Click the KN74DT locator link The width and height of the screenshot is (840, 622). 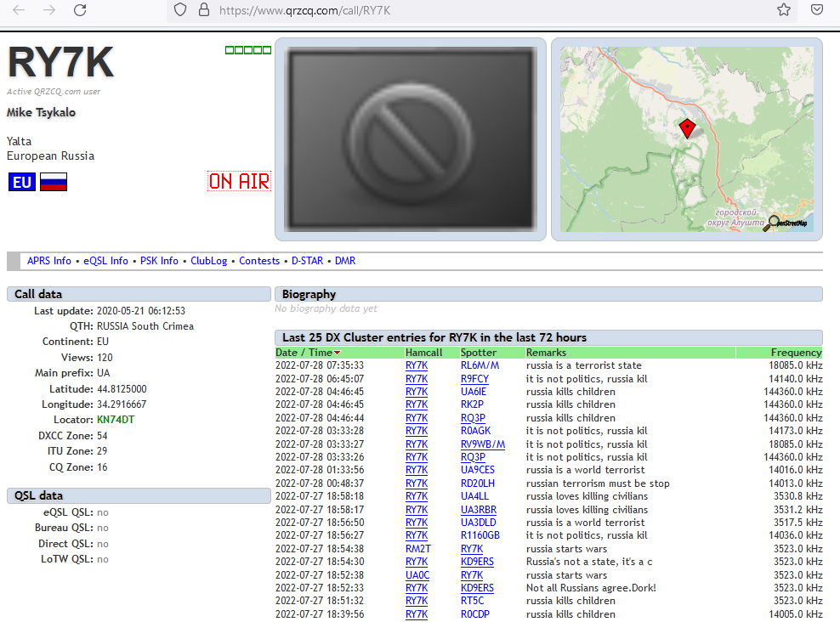point(116,420)
